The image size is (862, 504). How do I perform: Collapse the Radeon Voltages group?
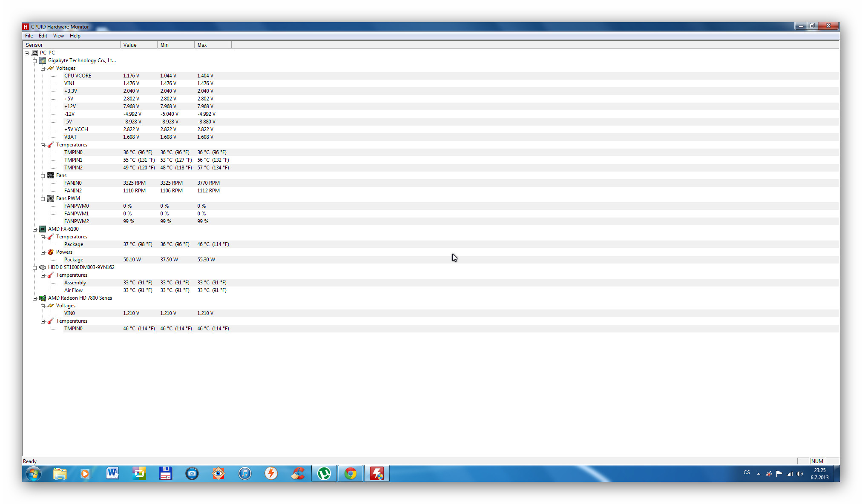43,306
